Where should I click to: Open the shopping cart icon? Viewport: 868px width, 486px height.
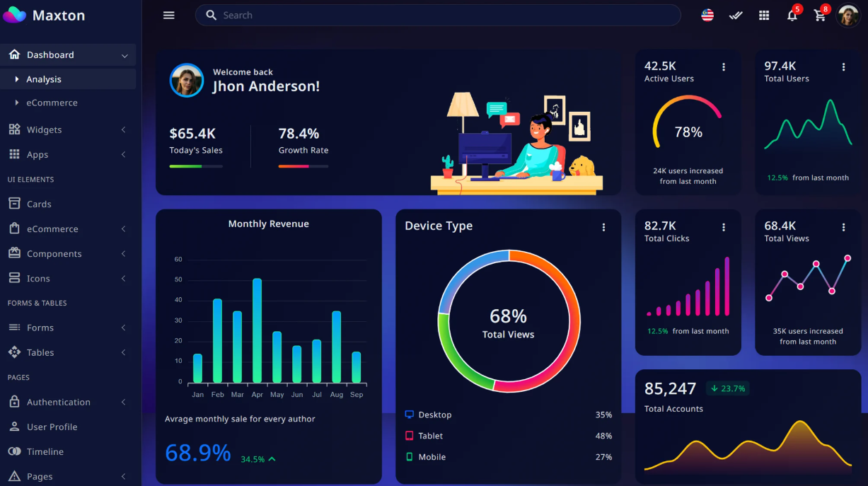click(x=820, y=15)
